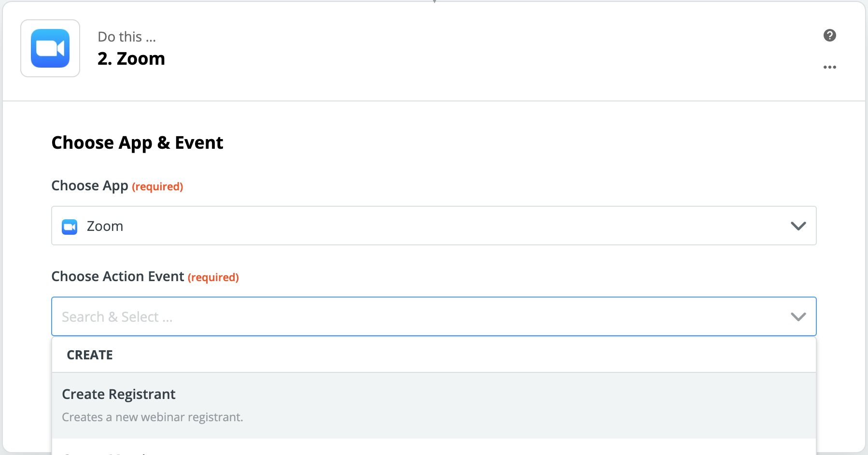Screen dimensions: 868x455
Task: Click inside the Search & Select input field
Action: click(x=193, y=316)
